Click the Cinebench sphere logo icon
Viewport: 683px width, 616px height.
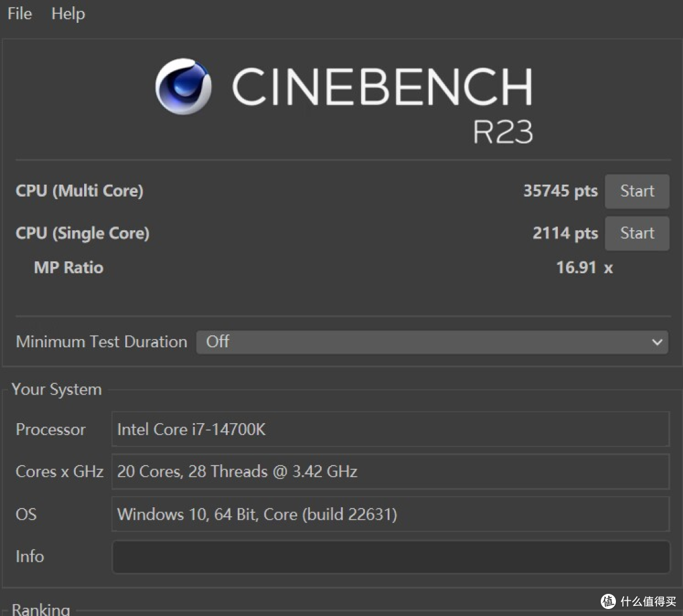183,86
